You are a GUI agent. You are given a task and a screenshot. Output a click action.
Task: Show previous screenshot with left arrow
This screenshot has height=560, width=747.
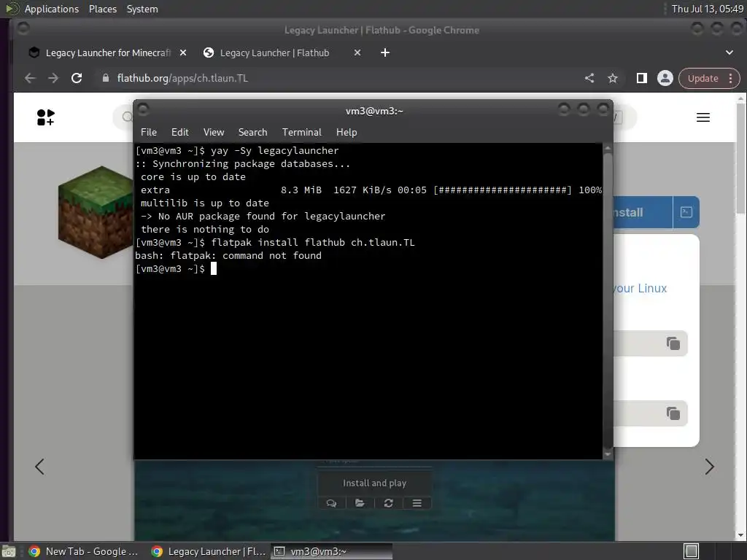39,467
